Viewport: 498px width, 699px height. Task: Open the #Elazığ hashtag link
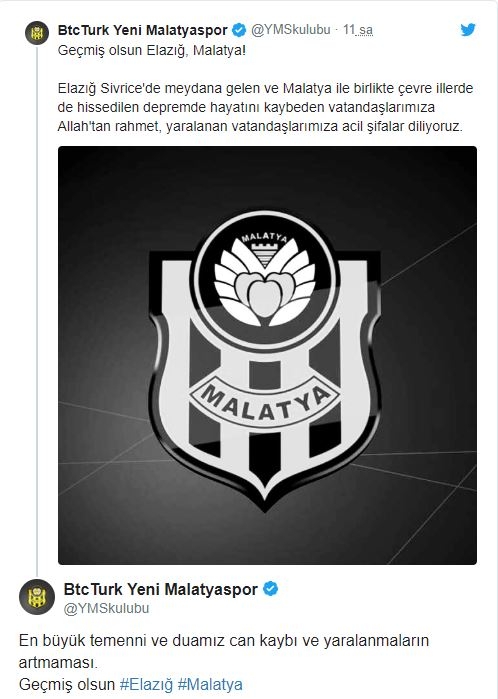click(146, 684)
